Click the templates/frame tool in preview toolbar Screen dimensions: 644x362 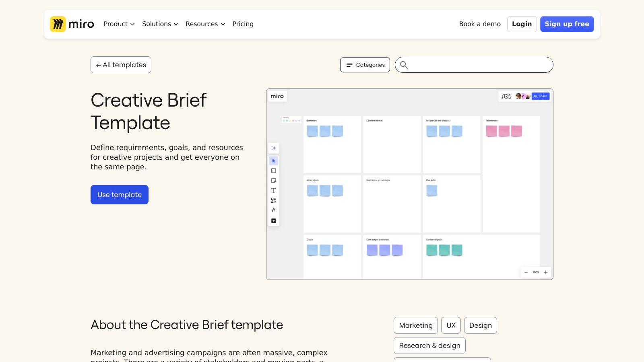coord(274,171)
